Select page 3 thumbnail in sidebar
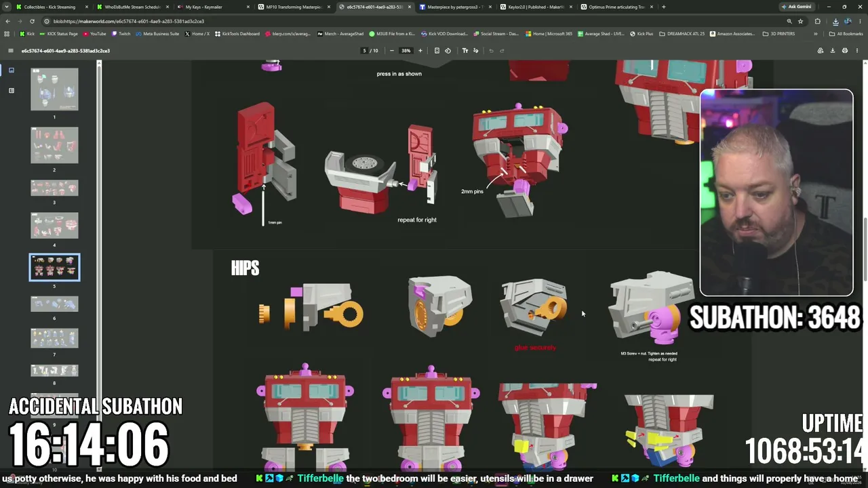This screenshot has height=488, width=868. click(54, 188)
